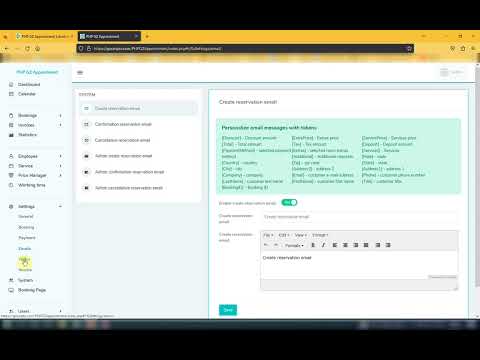Decrease indent in the editor

378,245
